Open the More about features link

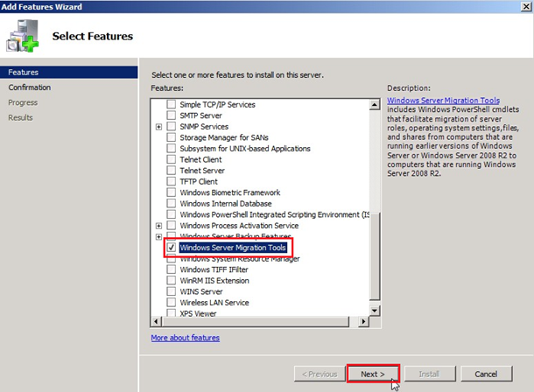(x=186, y=338)
